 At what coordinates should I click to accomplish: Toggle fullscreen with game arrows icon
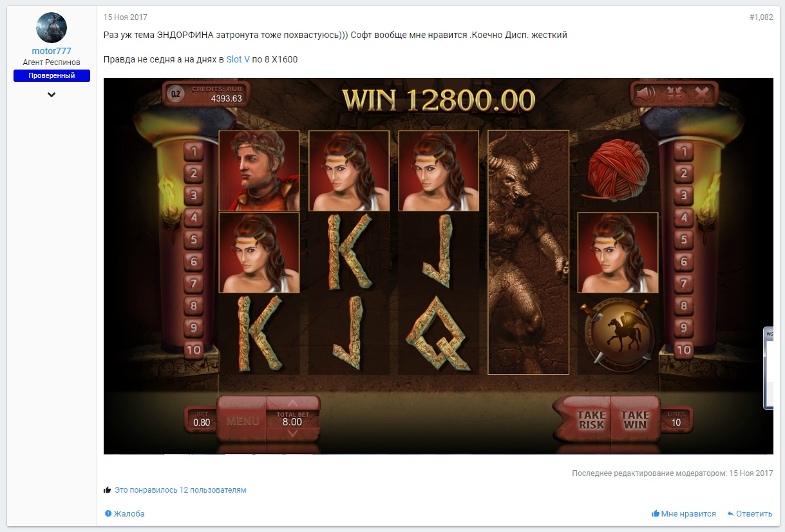pos(675,94)
